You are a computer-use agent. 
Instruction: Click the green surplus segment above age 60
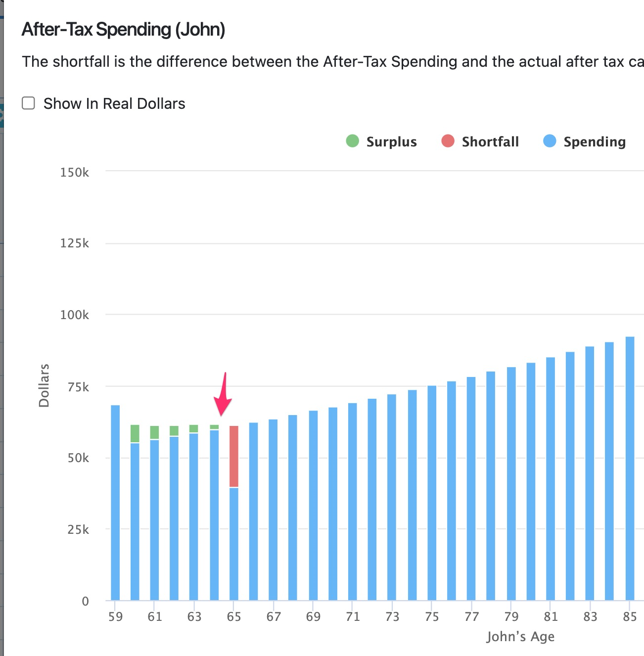coord(135,433)
